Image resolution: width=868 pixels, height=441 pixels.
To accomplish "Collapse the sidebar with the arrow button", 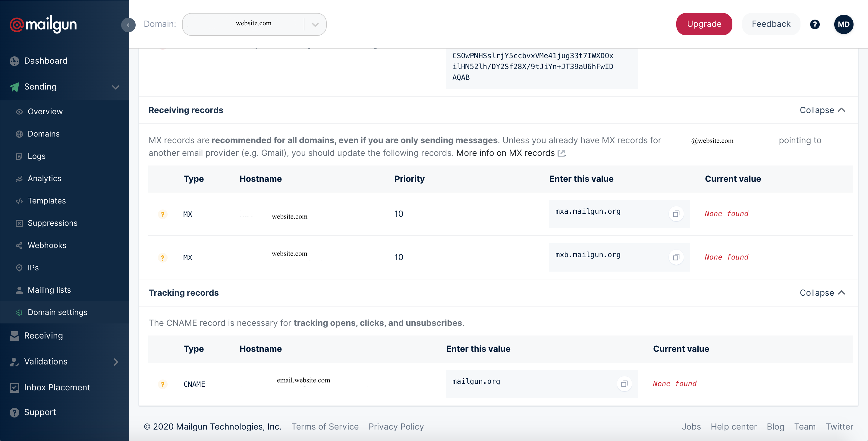I will click(128, 25).
